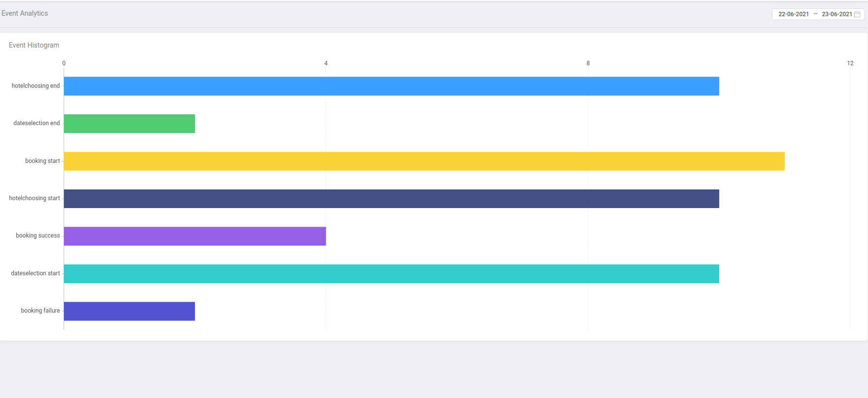Image resolution: width=868 pixels, height=398 pixels.
Task: Select the green dateselection end bar
Action: pyautogui.click(x=129, y=124)
